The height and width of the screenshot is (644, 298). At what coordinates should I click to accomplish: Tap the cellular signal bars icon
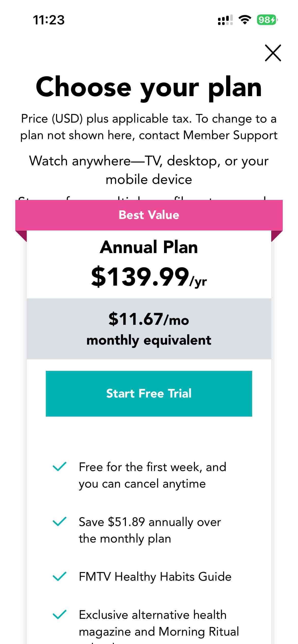click(225, 20)
